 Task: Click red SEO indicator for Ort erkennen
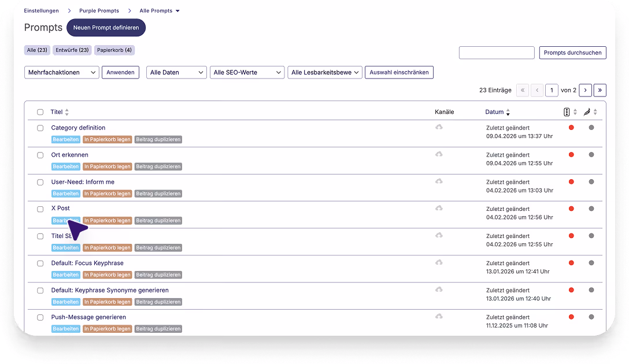(571, 155)
